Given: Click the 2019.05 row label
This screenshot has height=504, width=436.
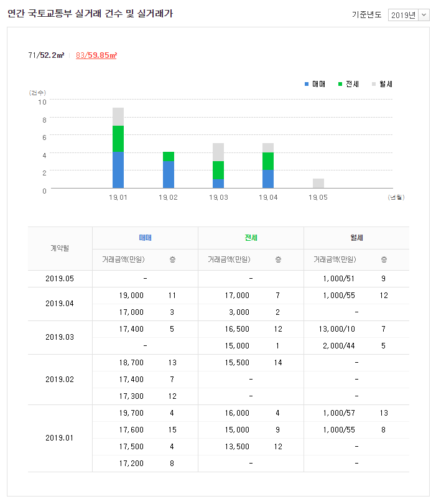Looking at the screenshot, I should point(60,279).
